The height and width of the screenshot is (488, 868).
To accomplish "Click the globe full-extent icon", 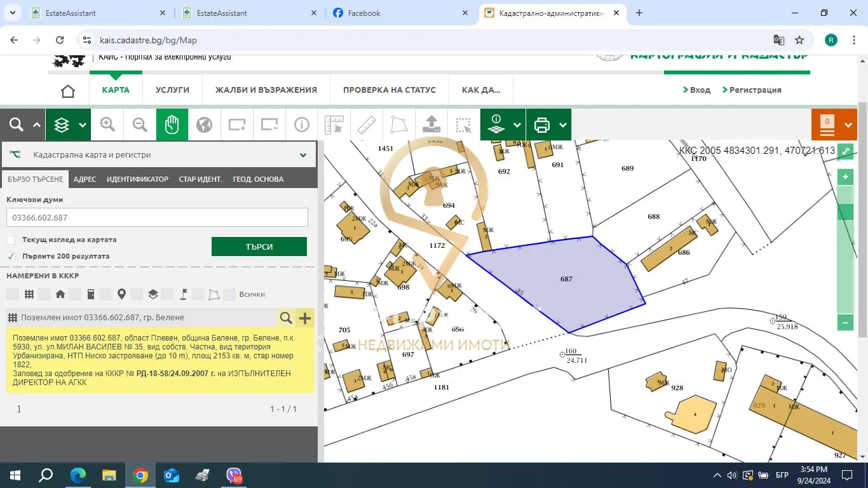I will pos(204,125).
